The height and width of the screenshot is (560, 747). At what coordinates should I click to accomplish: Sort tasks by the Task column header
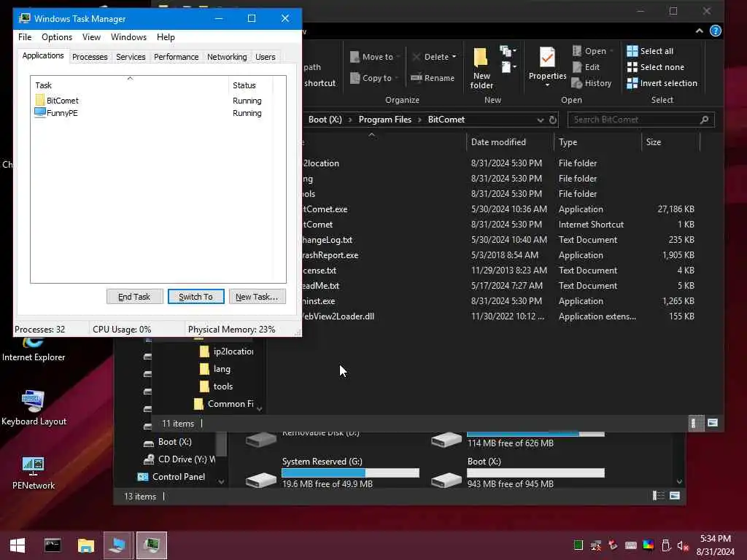tap(130, 85)
